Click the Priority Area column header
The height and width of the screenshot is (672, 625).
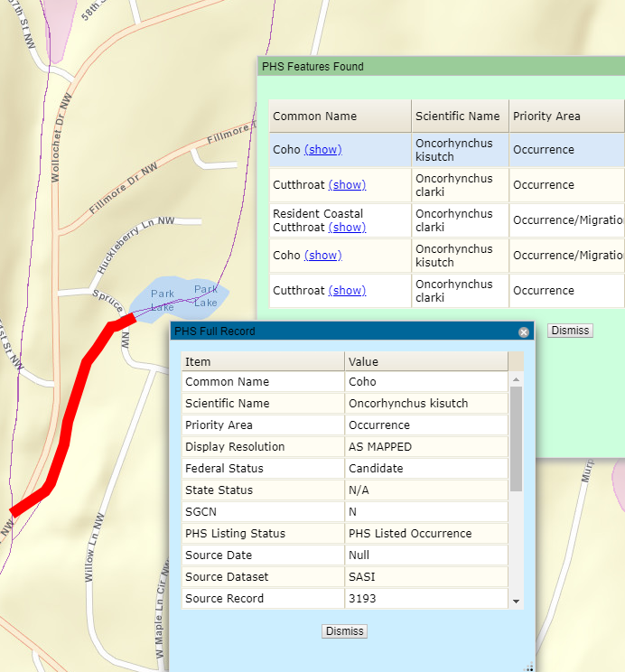(x=566, y=117)
